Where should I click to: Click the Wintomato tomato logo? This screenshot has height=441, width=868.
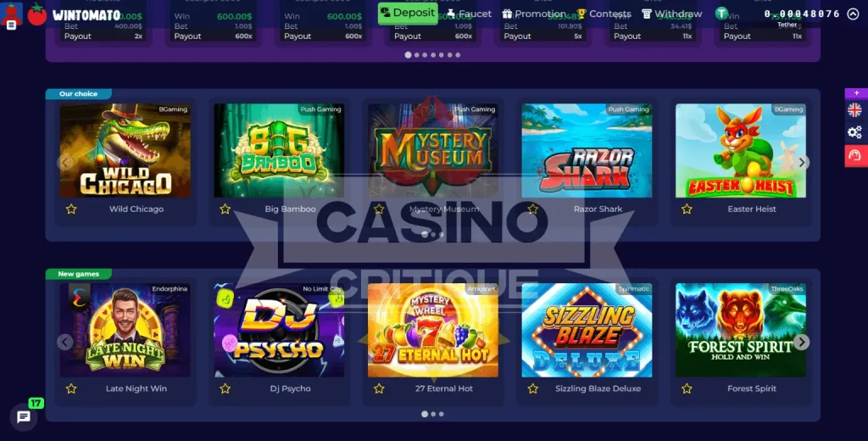coord(37,14)
